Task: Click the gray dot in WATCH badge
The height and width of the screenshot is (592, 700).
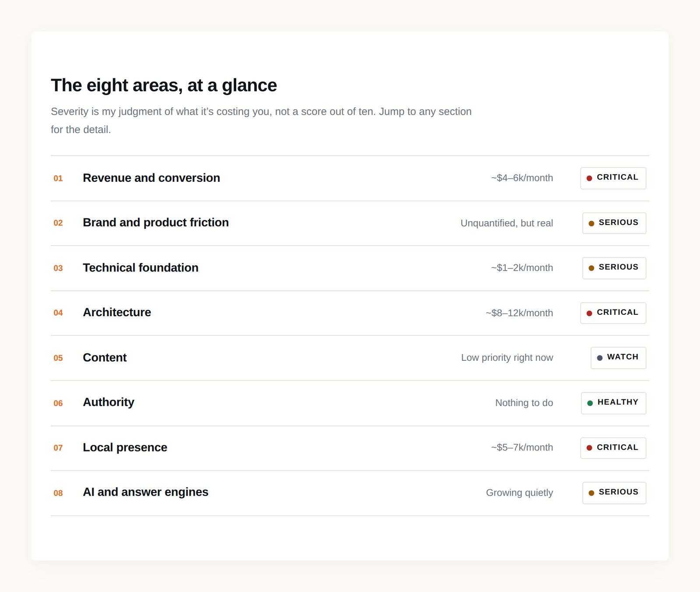Action: [x=600, y=358]
